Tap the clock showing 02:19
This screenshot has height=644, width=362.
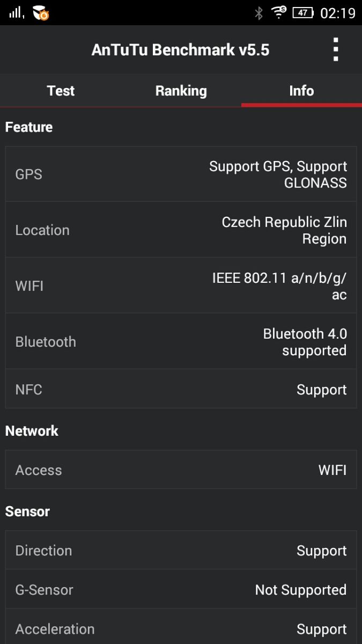click(338, 13)
